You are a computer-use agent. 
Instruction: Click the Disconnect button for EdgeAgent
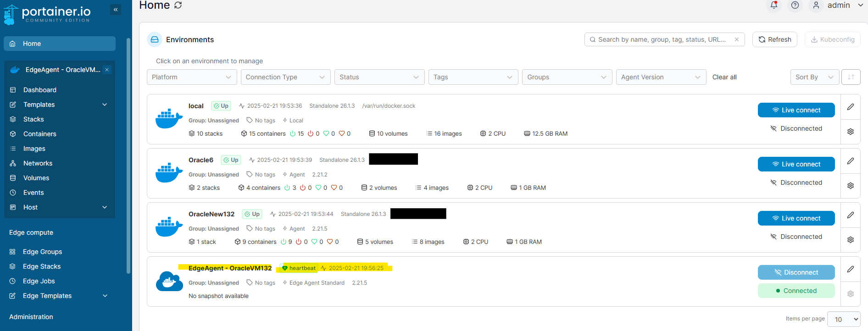[796, 272]
